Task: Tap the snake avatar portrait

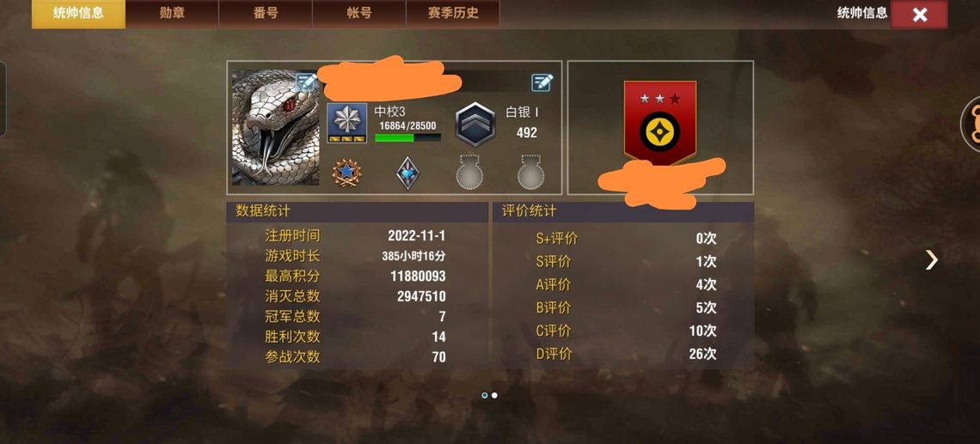Action: [276, 128]
